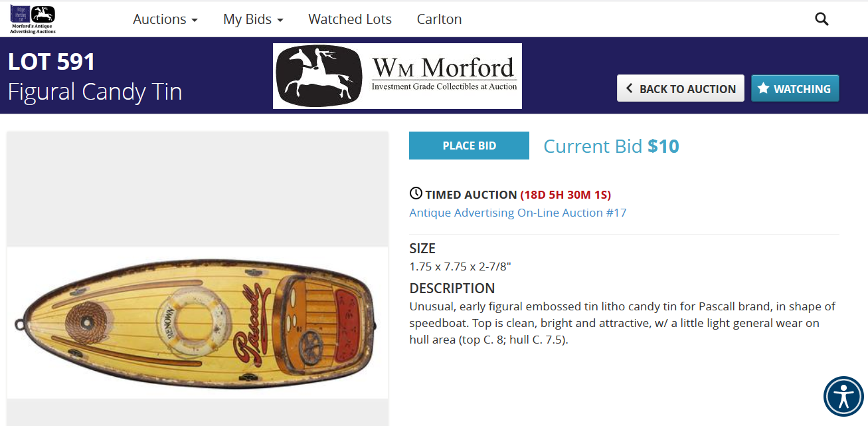This screenshot has height=426, width=868.
Task: Click the red countdown timer text
Action: tap(565, 195)
